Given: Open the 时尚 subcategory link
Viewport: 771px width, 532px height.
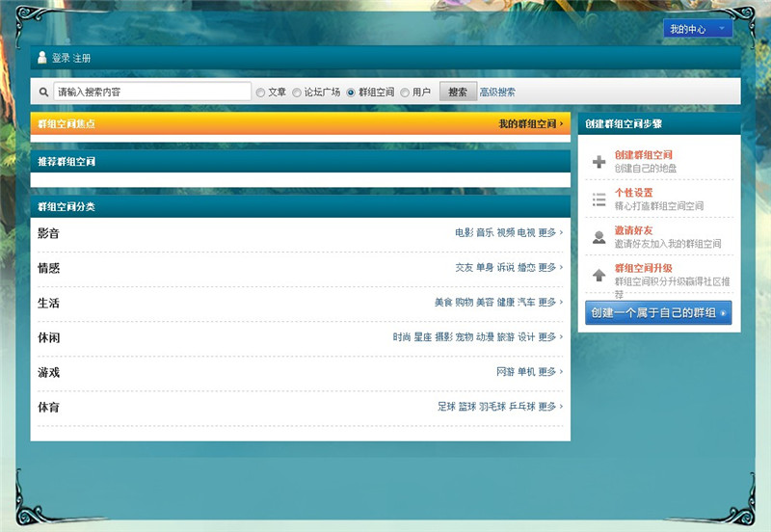Looking at the screenshot, I should (402, 337).
